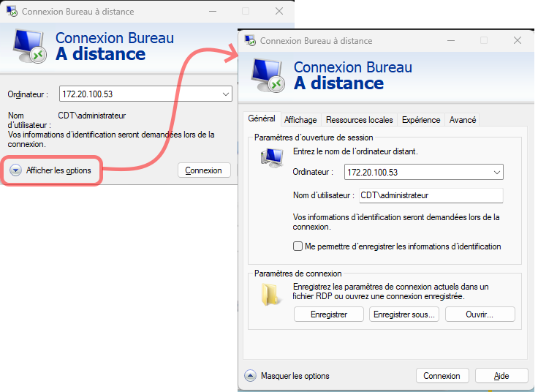Image resolution: width=538 pixels, height=392 pixels.
Task: Click the folder icon in Paramètres de connexion
Action: click(x=270, y=295)
